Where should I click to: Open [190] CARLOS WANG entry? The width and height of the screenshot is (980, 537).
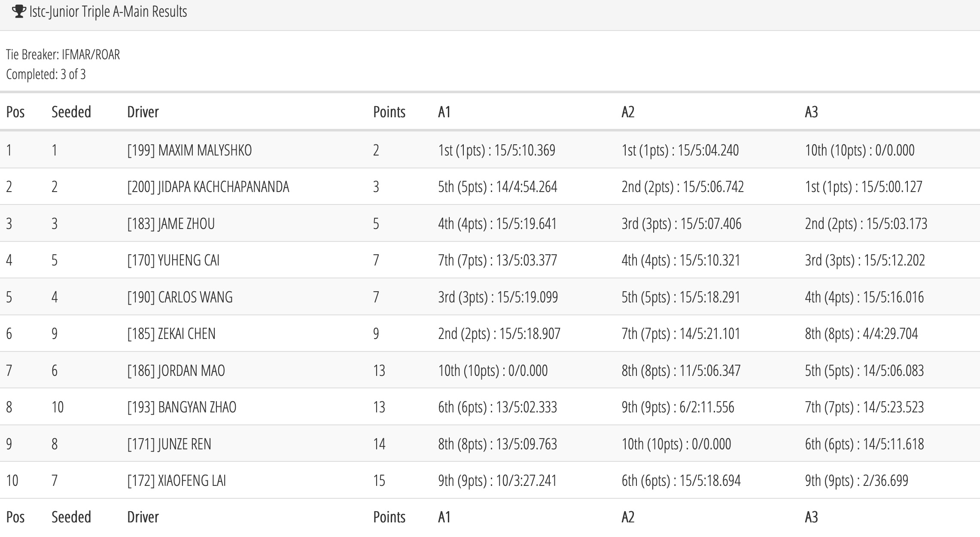pyautogui.click(x=180, y=297)
